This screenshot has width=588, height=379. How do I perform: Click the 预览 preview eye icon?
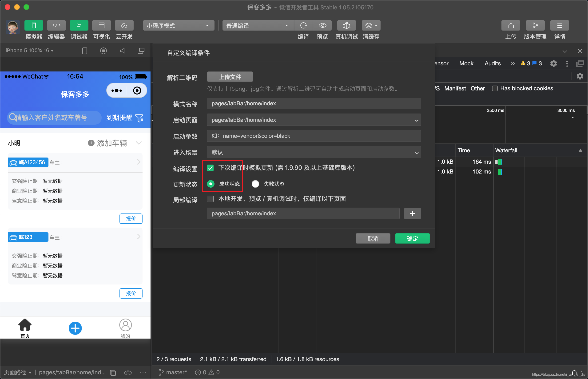pyautogui.click(x=322, y=25)
